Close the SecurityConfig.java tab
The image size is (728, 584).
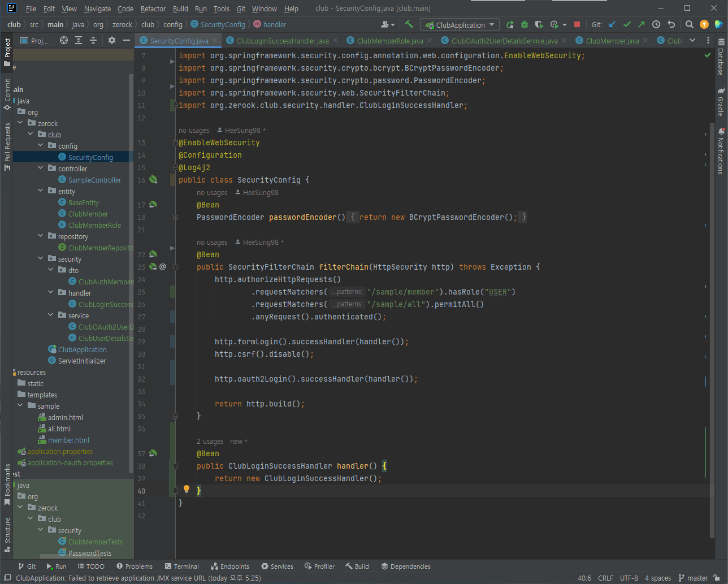[215, 41]
